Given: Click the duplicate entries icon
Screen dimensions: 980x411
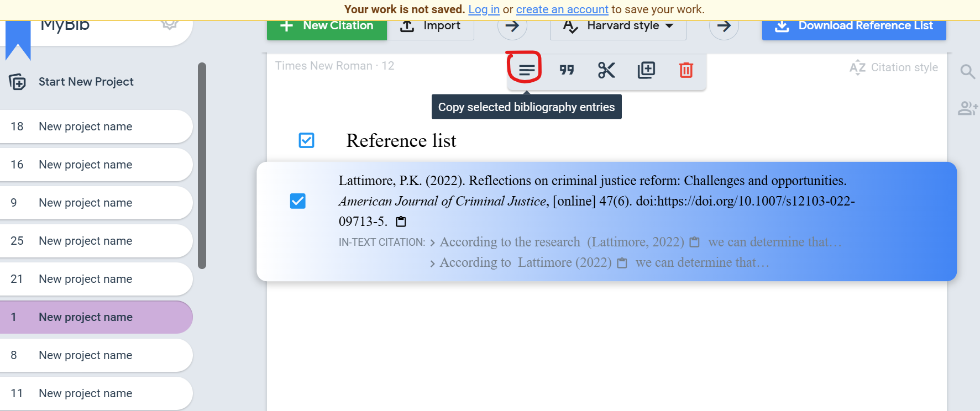Looking at the screenshot, I should 646,70.
